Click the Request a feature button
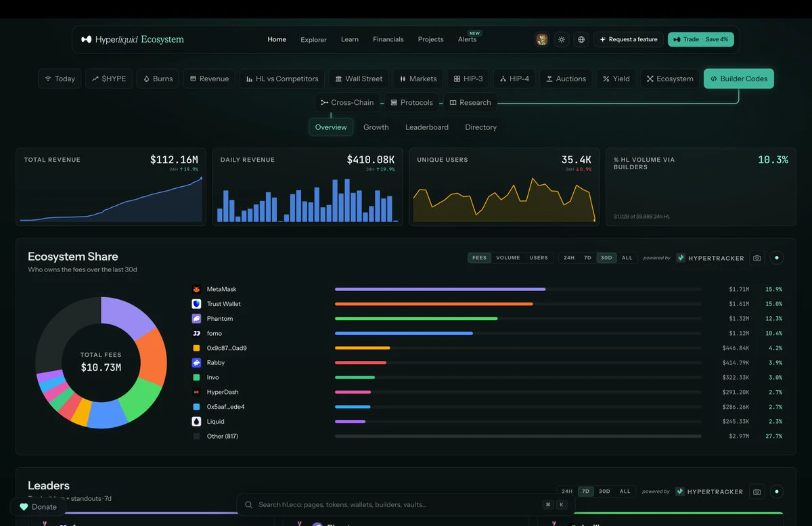The width and height of the screenshot is (812, 526). (629, 39)
